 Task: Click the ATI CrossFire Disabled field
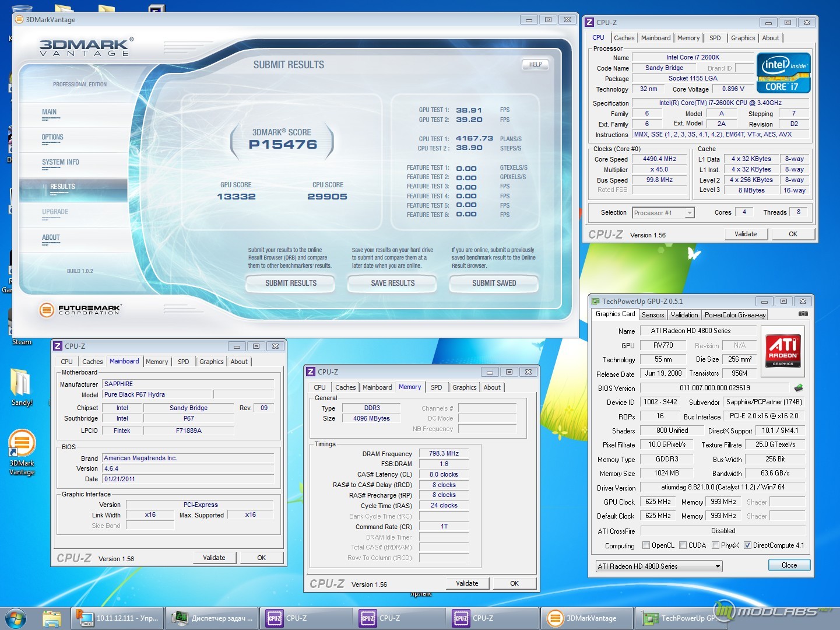(723, 531)
